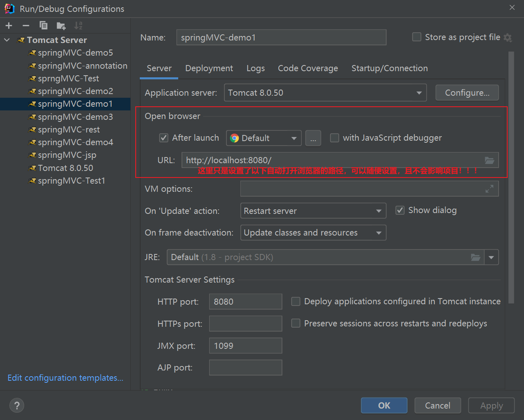Switch to the Deployment tab

[x=209, y=68]
